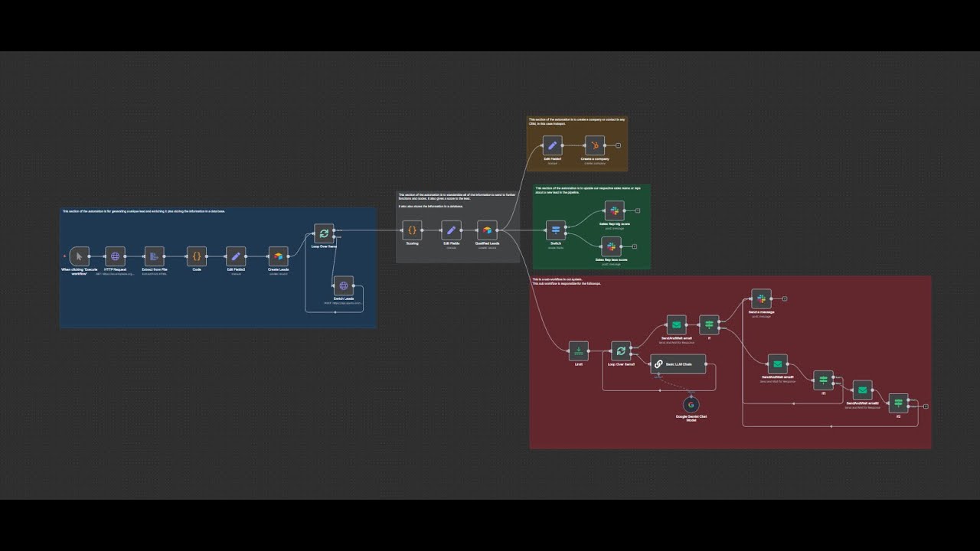This screenshot has width=980, height=551.
Task: Open the HTTP Request node
Action: click(116, 256)
